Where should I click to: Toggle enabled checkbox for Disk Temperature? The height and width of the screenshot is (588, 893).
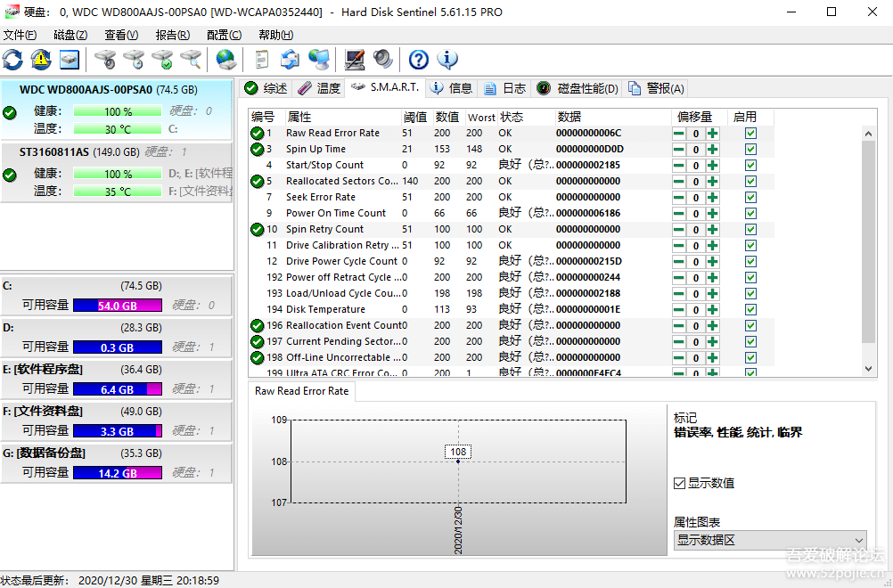click(750, 310)
